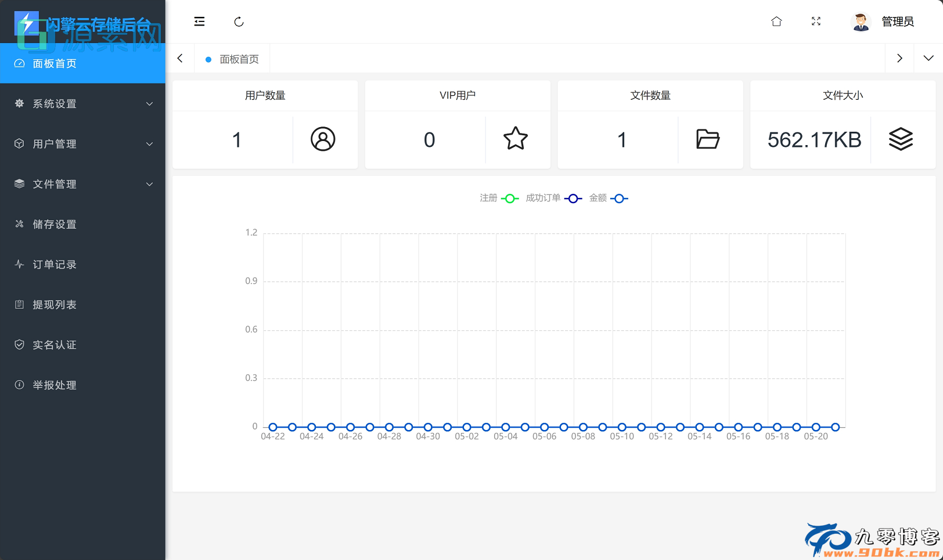Toggle the 注册 series in chart legend
Screen dimensions: 943x560
point(499,198)
